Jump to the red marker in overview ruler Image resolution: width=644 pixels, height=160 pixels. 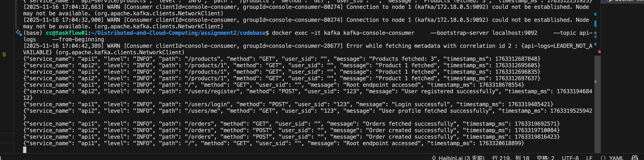click(599, 52)
